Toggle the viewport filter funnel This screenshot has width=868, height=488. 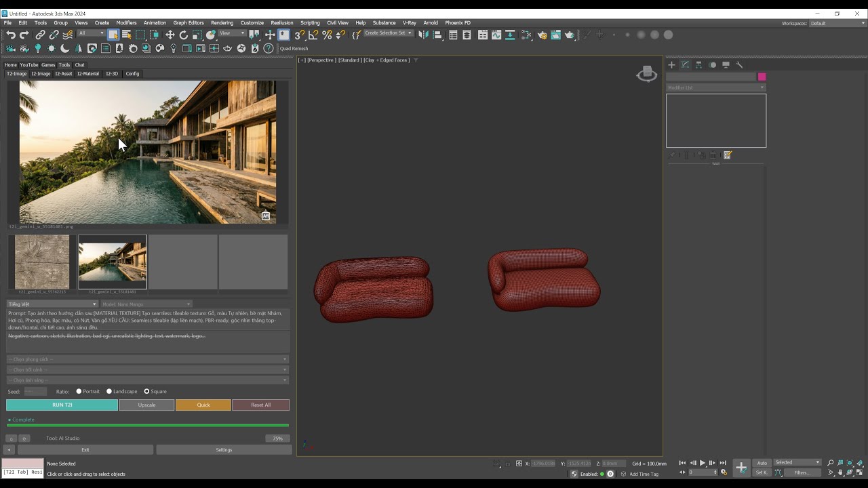(x=416, y=60)
